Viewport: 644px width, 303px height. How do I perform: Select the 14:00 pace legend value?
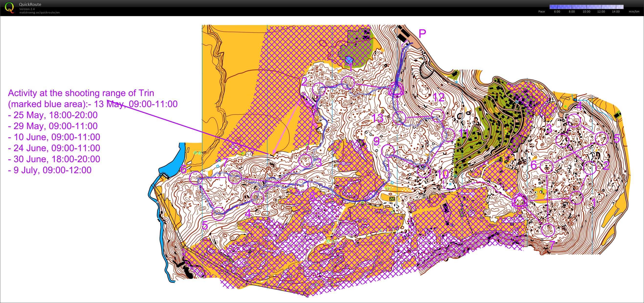616,12
